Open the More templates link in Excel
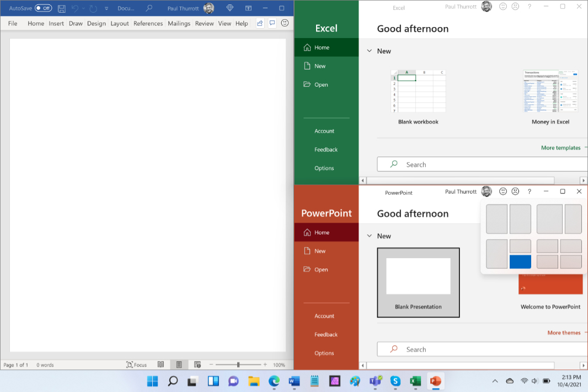 560,147
